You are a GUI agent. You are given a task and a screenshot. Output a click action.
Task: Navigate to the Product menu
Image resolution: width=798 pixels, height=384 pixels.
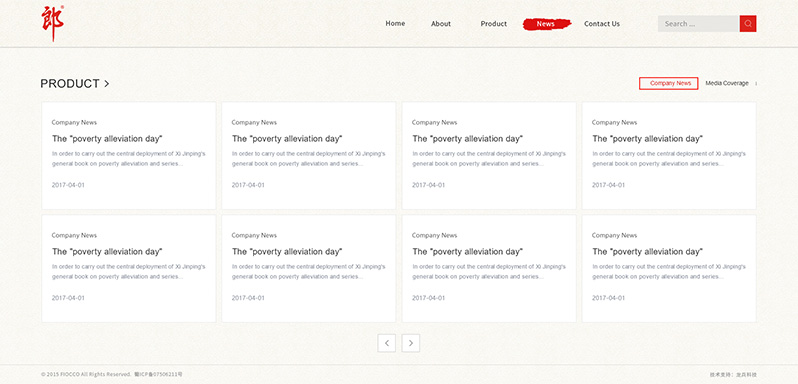click(x=494, y=23)
